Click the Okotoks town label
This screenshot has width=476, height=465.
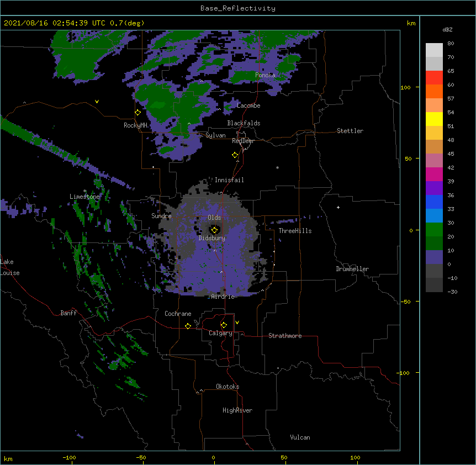(228, 387)
